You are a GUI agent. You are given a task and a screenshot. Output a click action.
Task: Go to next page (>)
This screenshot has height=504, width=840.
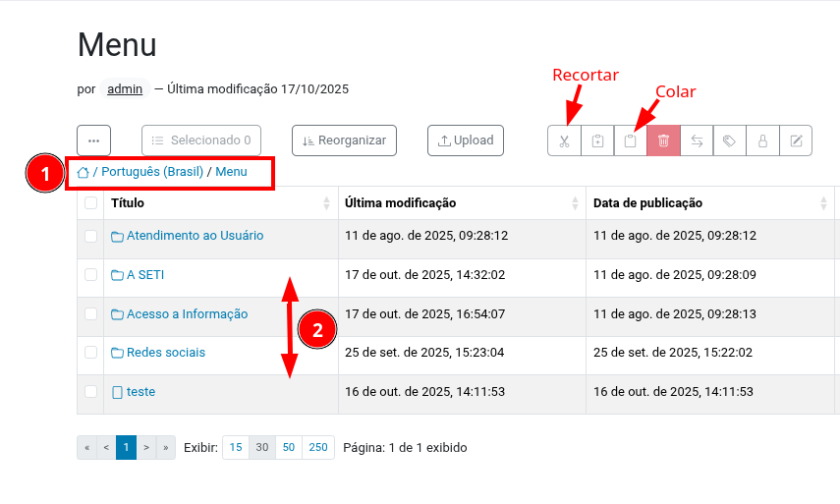click(x=146, y=448)
